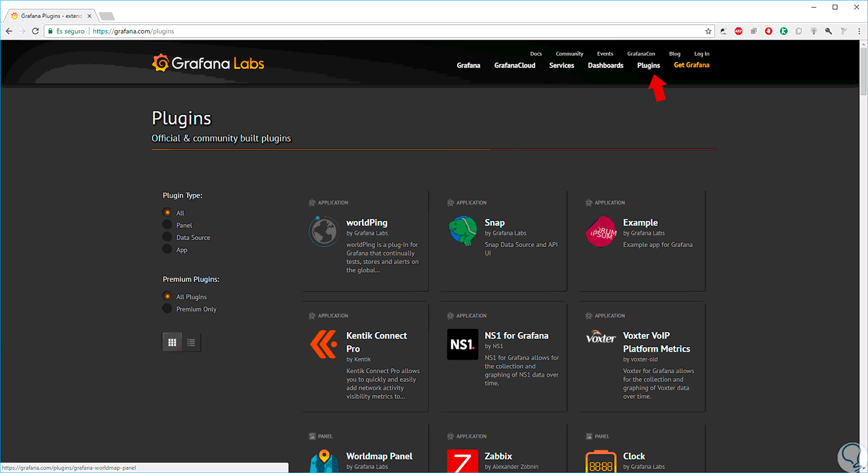Open the Dashboards nav menu item
This screenshot has height=473, width=868.
pos(605,65)
